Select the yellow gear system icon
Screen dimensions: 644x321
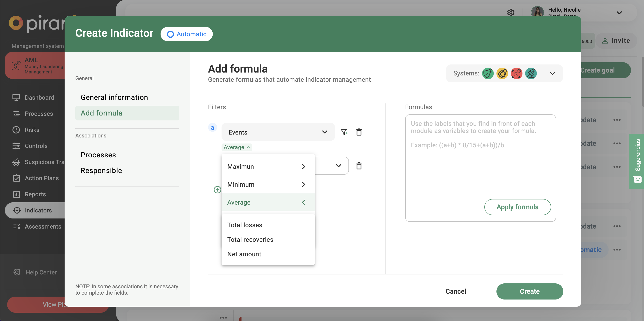coord(502,73)
